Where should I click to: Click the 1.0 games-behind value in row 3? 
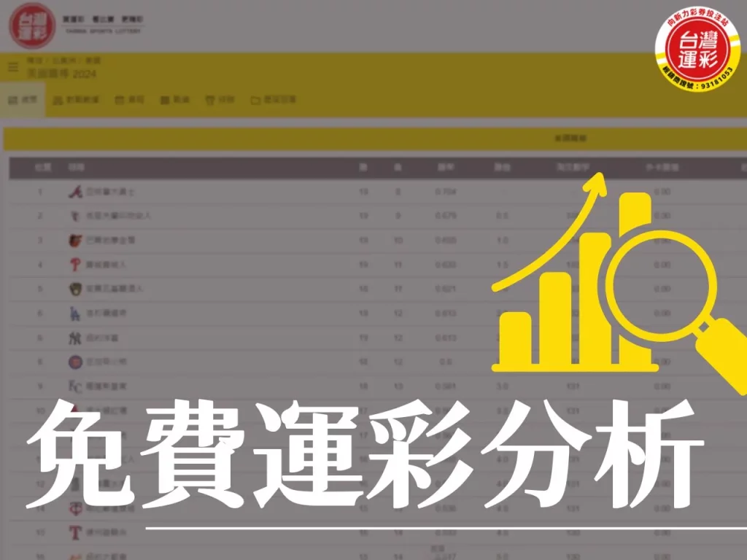coord(502,241)
